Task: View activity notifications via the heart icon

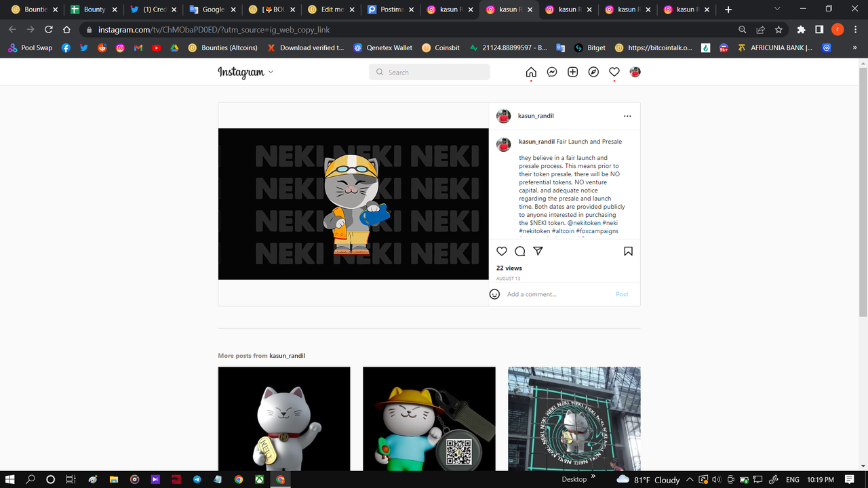Action: [x=614, y=71]
